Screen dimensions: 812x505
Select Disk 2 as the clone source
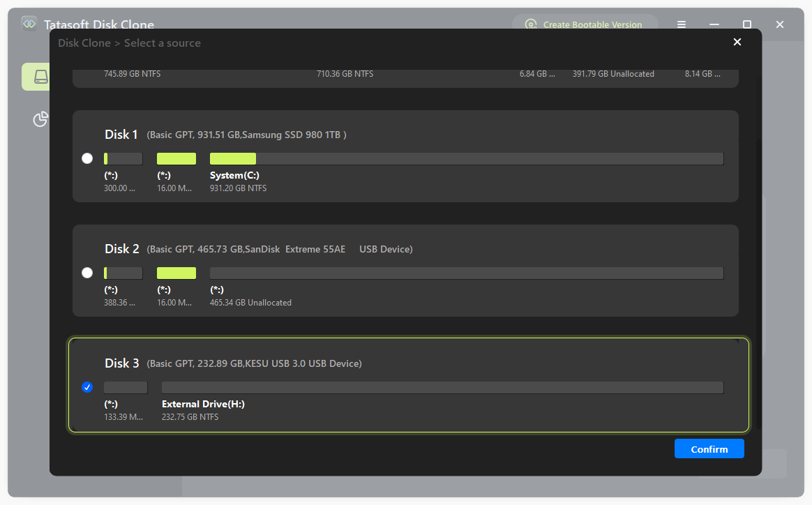point(87,272)
